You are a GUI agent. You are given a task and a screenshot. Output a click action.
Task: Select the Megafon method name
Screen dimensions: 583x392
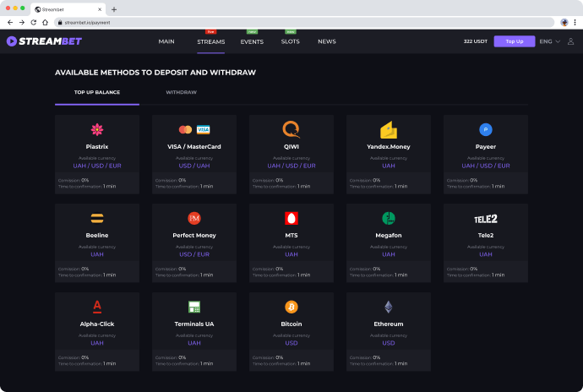389,235
